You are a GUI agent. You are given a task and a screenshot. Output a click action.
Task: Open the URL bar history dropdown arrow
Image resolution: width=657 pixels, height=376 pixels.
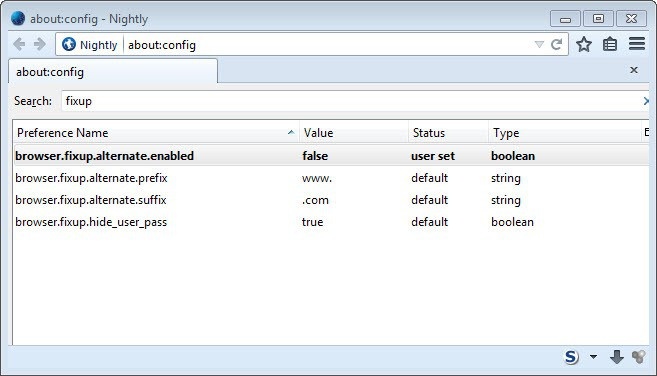(x=539, y=44)
